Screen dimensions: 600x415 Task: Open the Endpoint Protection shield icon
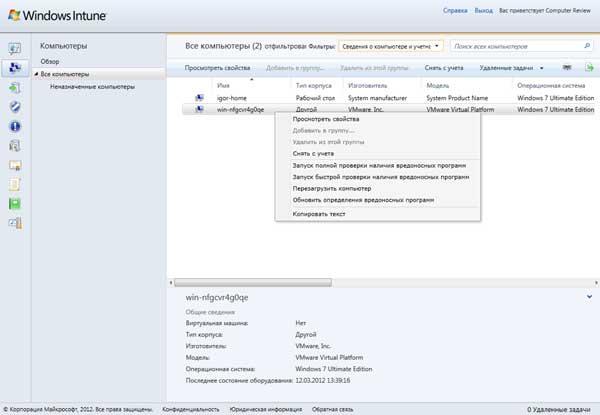click(x=15, y=107)
